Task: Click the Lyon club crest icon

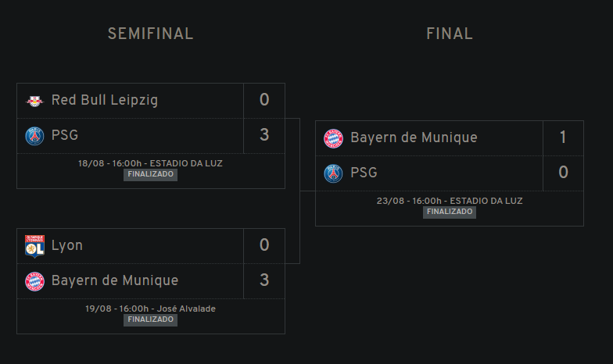Action: point(34,247)
